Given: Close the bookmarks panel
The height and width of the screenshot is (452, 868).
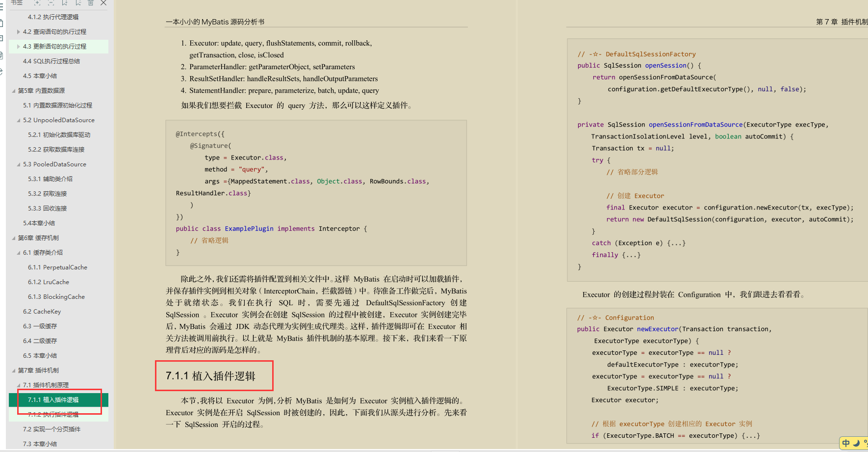Looking at the screenshot, I should click(x=103, y=3).
